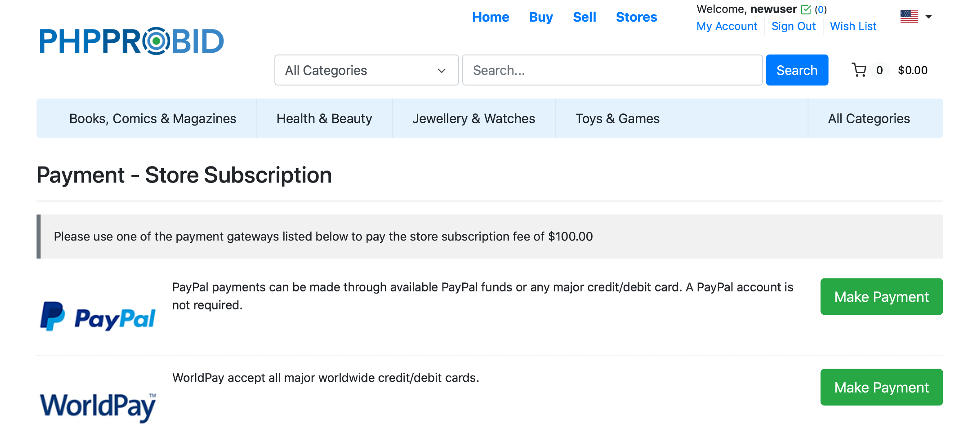Make Payment with WorldPay

(881, 387)
